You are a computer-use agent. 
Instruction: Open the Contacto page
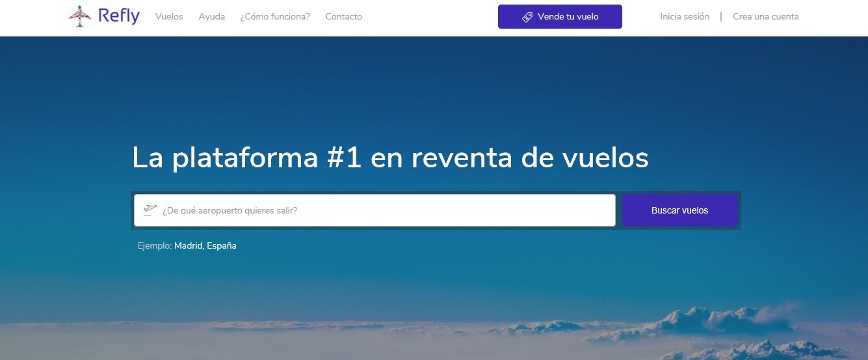pos(344,16)
